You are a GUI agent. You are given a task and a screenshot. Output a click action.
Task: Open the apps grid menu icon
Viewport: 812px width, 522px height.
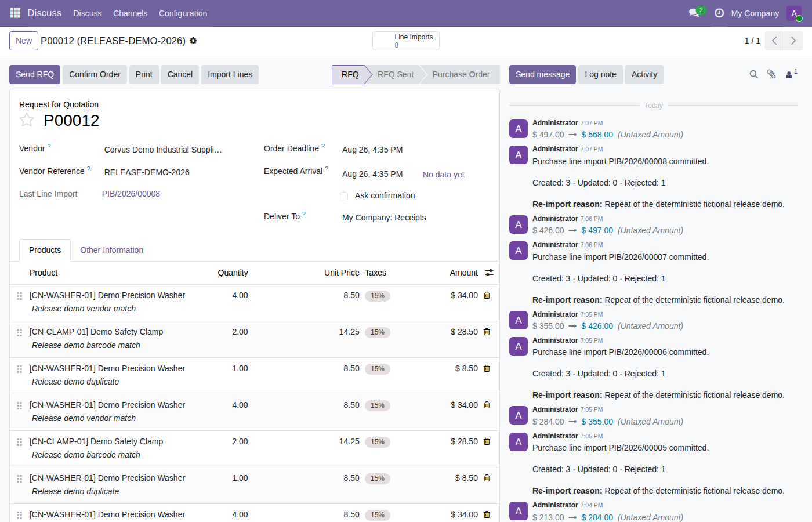pos(15,13)
